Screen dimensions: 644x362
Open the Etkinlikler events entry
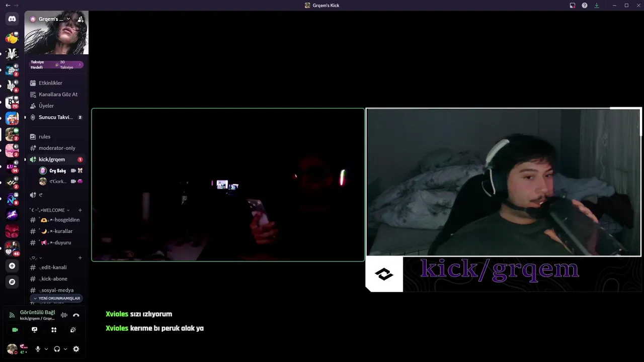(x=56, y=83)
